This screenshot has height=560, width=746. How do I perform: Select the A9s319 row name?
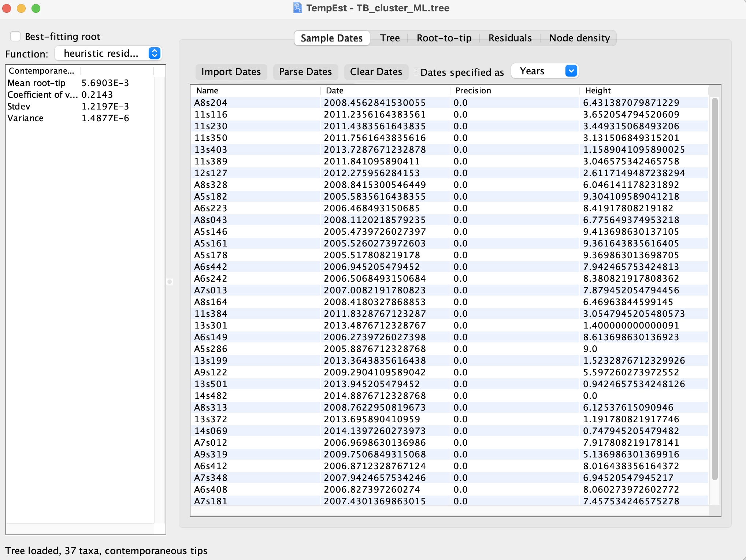pyautogui.click(x=211, y=454)
